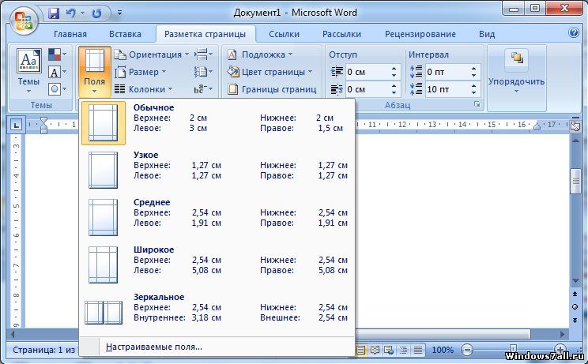Switch to Print Layout view icon
Viewport: 588px width, 364px height.
pyautogui.click(x=360, y=350)
